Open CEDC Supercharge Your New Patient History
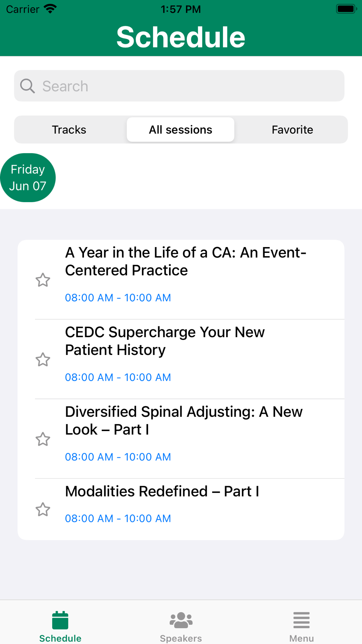Image resolution: width=362 pixels, height=644 pixels. point(165,341)
